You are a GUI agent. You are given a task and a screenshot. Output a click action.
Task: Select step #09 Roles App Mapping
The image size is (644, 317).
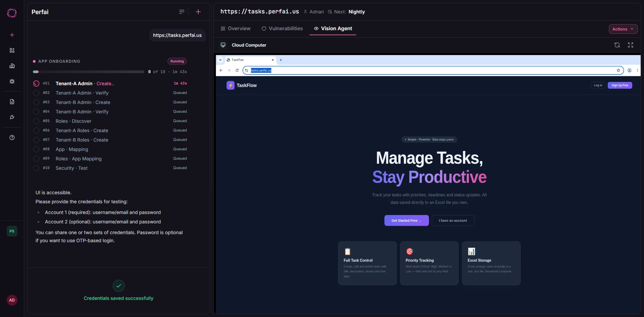(x=110, y=159)
